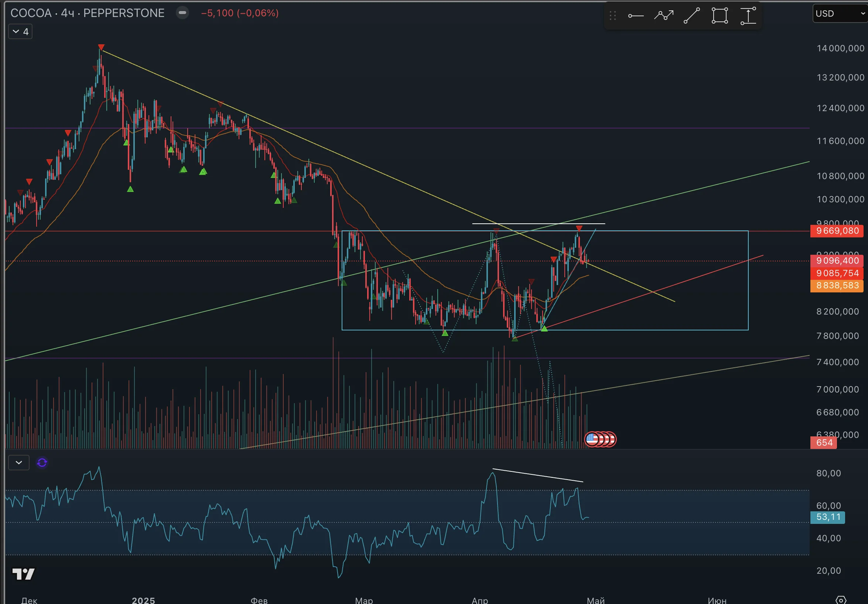Viewport: 868px width, 604px height.
Task: Click the 9 085,754 price label
Action: (837, 273)
